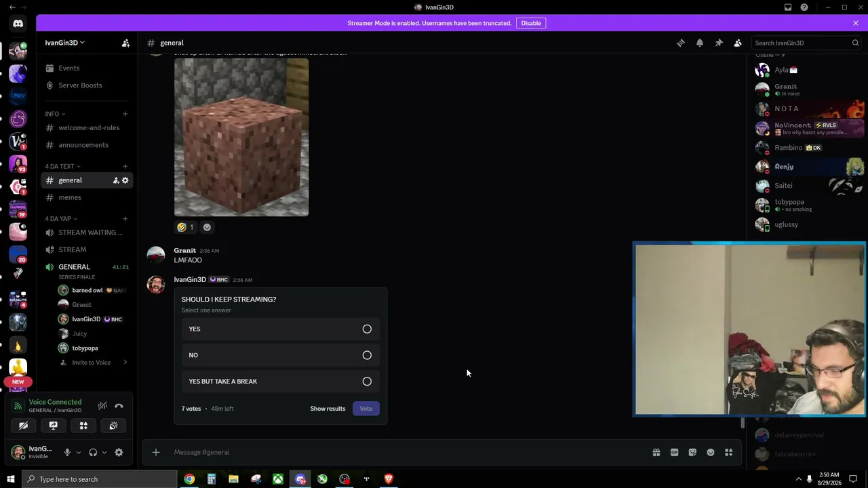This screenshot has height=488, width=868.
Task: Invite people using the icon beside the server name
Action: pos(125,43)
